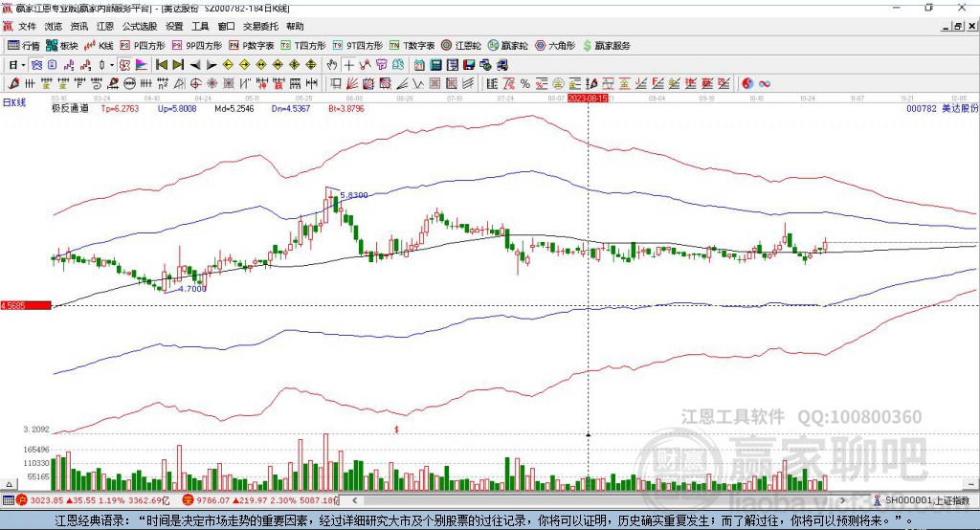Screen dimensions: 980x530
Task: Open the 帮助 menu
Action: click(x=295, y=26)
